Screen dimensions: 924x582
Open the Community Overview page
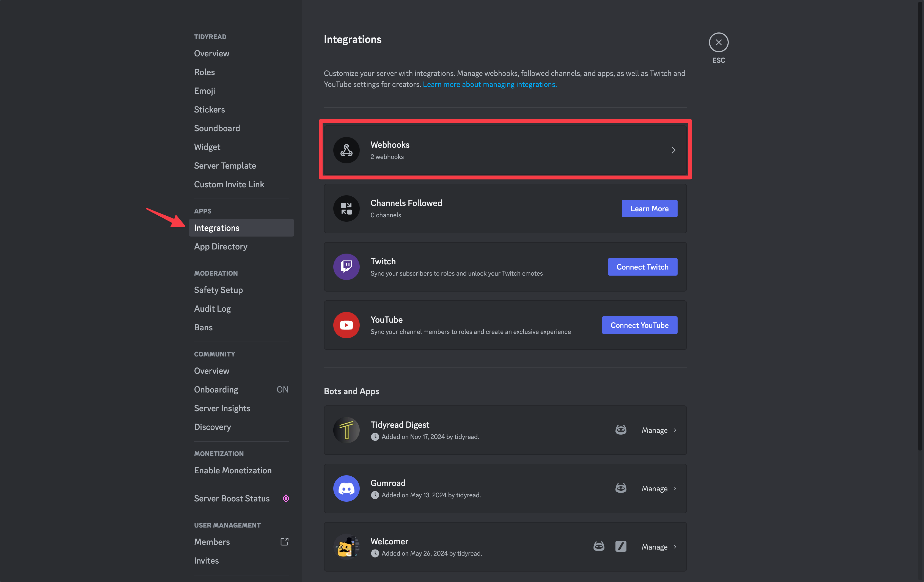(x=241, y=371)
